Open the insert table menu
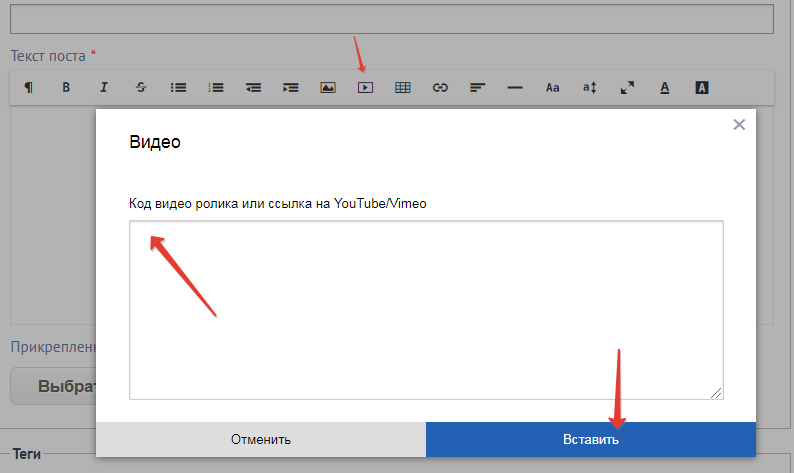This screenshot has height=473, width=794. click(x=403, y=88)
